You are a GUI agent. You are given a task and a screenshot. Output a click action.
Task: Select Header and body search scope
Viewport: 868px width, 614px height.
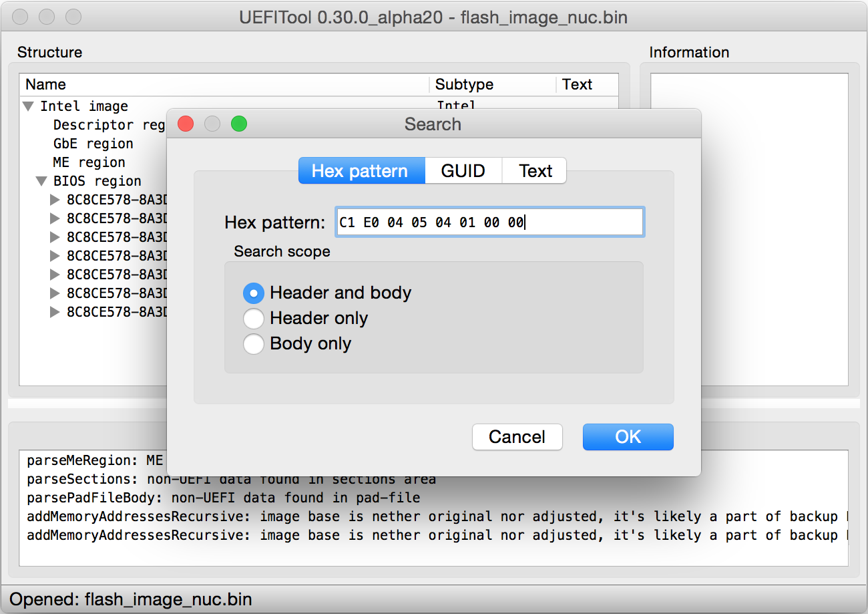click(x=327, y=293)
